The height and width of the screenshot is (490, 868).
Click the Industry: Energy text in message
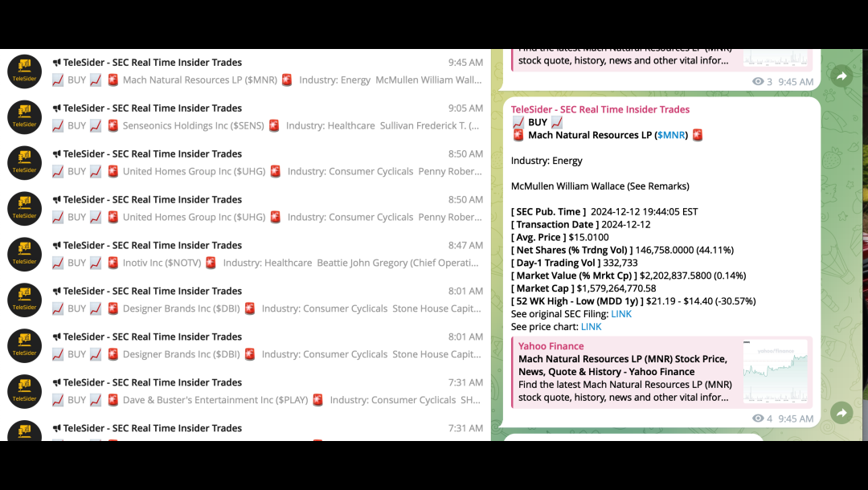[547, 161]
